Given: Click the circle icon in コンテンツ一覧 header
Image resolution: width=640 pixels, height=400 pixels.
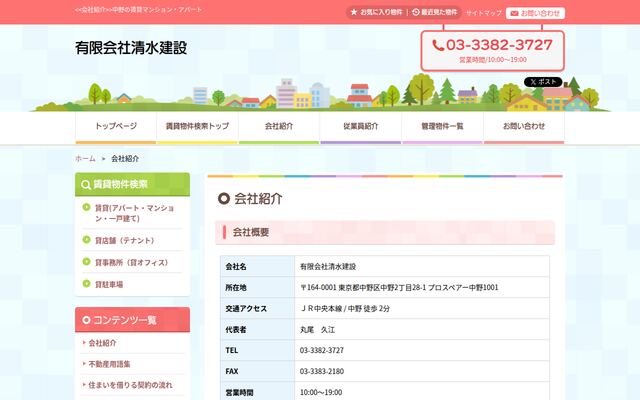Looking at the screenshot, I should click(x=86, y=320).
